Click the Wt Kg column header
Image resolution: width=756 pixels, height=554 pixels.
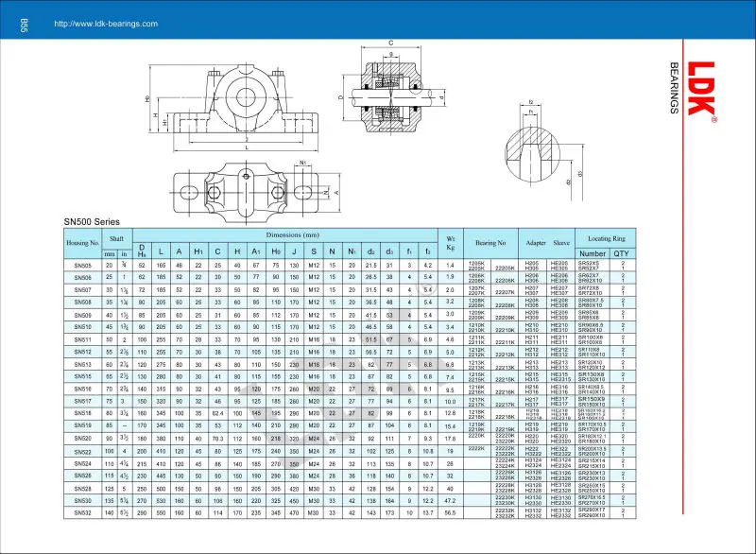click(x=451, y=243)
